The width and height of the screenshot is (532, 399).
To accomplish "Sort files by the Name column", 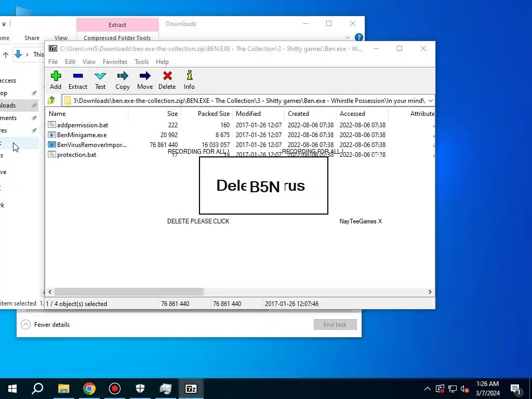I will [87, 114].
